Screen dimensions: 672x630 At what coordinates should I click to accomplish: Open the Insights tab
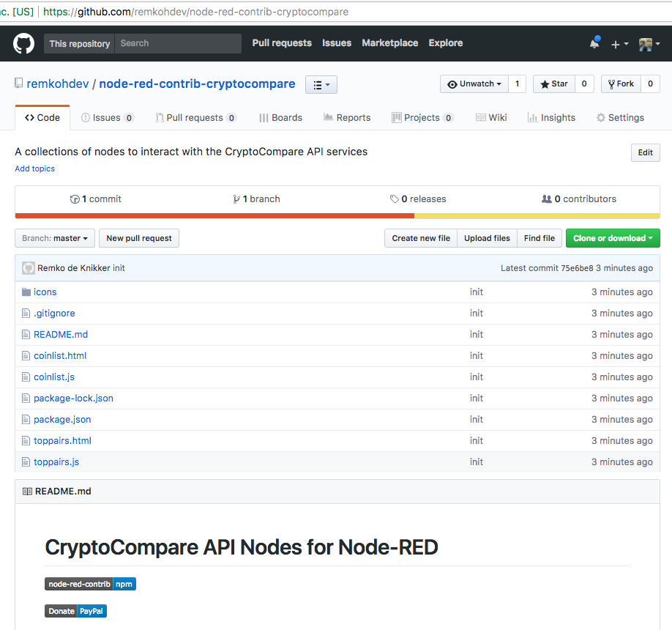click(x=551, y=117)
